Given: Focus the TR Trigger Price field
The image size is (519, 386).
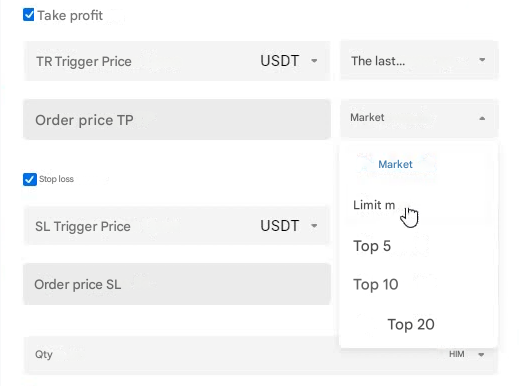Looking at the screenshot, I should pyautogui.click(x=140, y=61).
